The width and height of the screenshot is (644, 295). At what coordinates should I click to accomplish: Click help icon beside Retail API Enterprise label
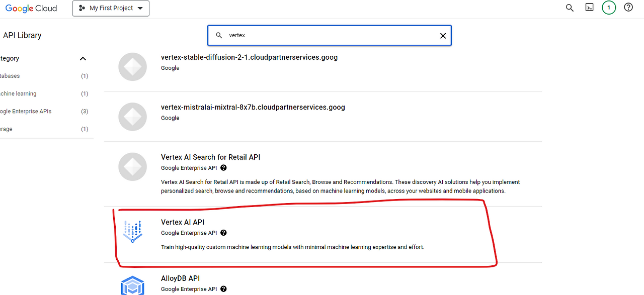pyautogui.click(x=223, y=168)
